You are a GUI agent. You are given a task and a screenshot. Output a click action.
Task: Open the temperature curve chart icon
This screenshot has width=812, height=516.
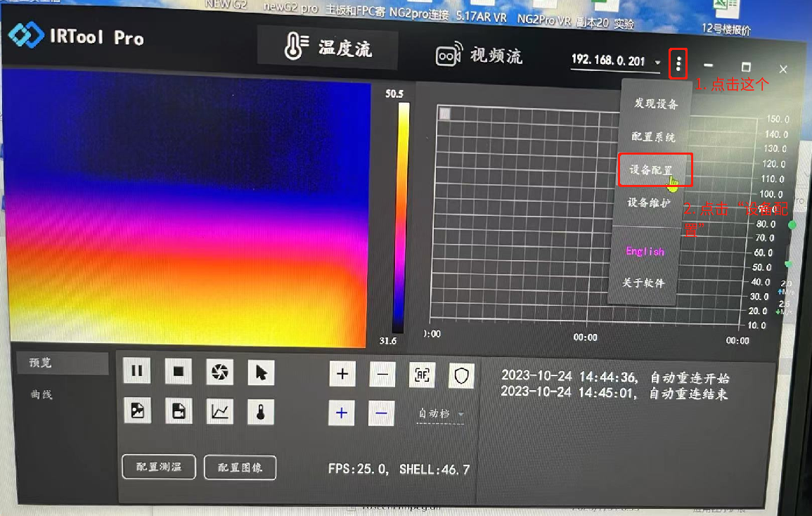click(x=219, y=411)
